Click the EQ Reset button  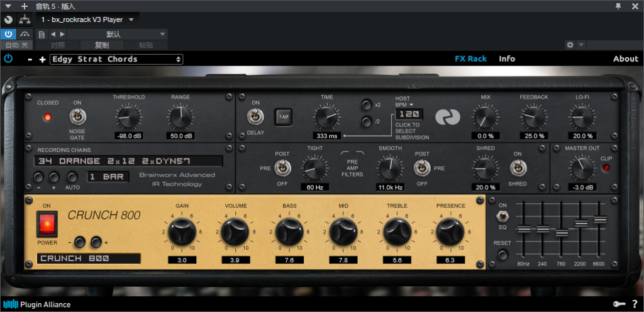pyautogui.click(x=502, y=255)
